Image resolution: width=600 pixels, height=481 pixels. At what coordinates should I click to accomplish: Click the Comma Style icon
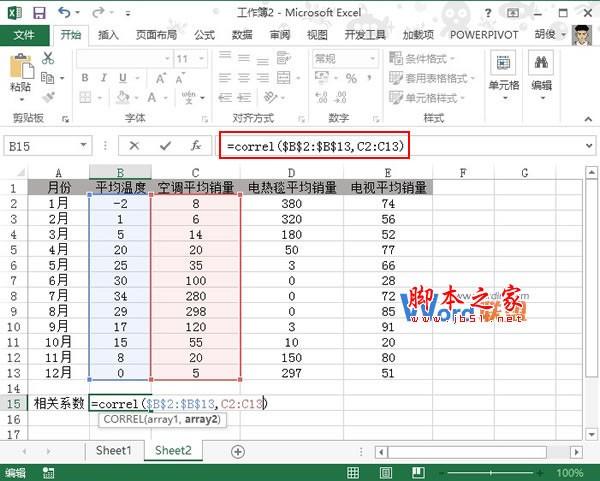pos(370,78)
